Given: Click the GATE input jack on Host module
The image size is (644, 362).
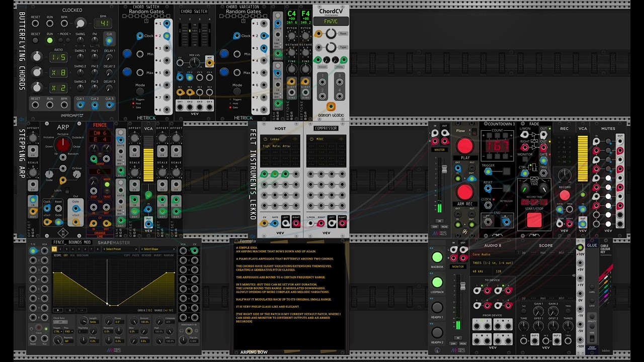Looking at the screenshot, I should (x=275, y=223).
